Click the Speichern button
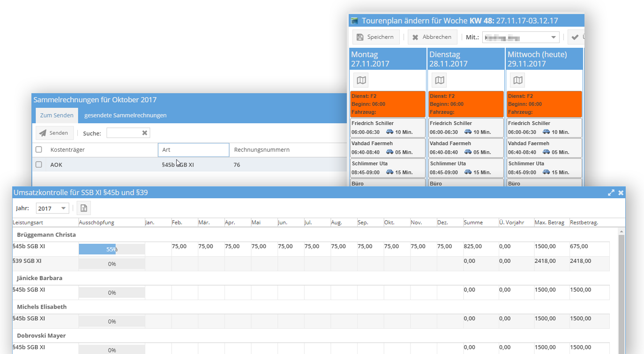Image resolution: width=644 pixels, height=354 pixels. coord(375,37)
